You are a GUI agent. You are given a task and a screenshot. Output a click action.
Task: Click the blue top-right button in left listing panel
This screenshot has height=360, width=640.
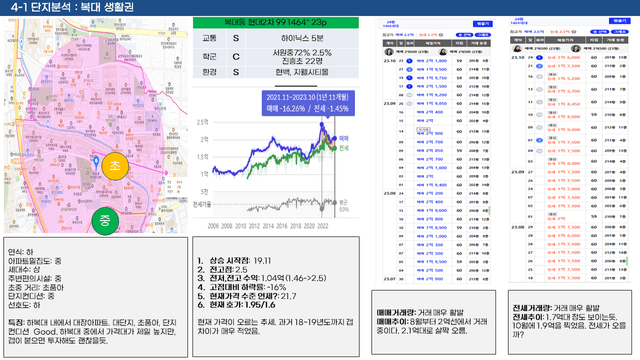tap(482, 24)
